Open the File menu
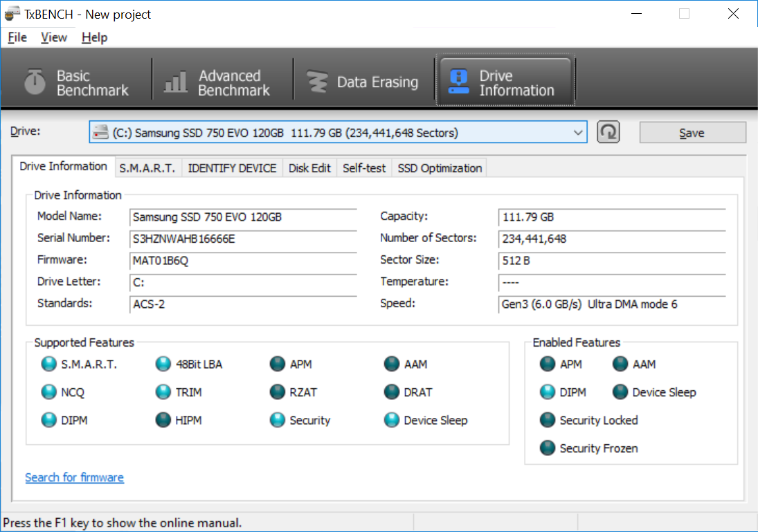 click(x=17, y=37)
